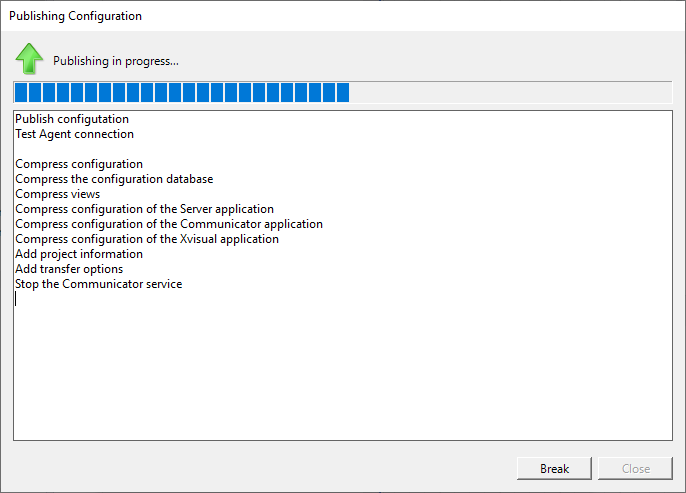
Task: Click the Communicator application compress log line
Action: 169,224
